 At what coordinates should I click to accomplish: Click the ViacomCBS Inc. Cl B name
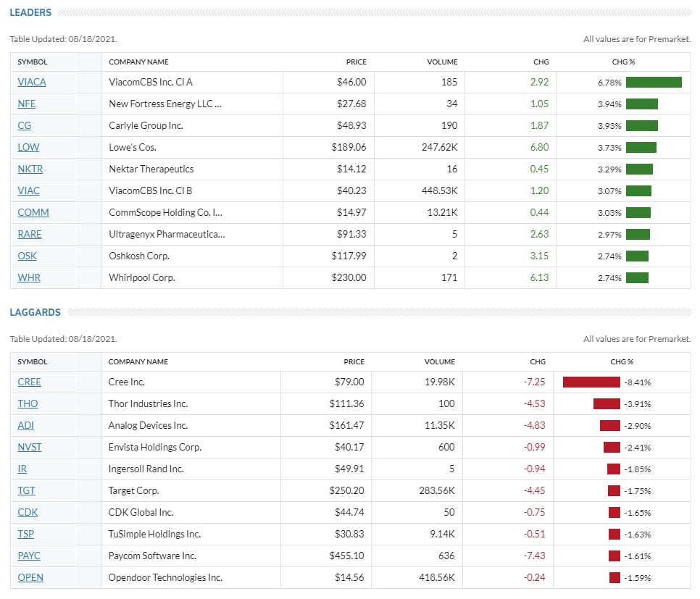[x=151, y=191]
